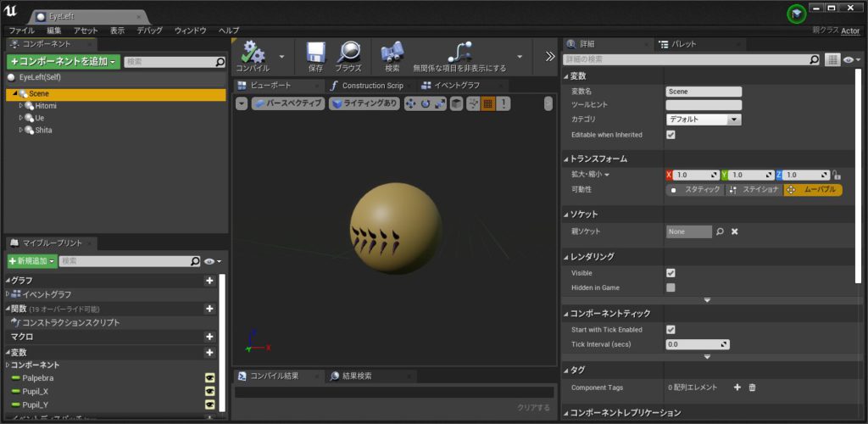Select the scale gizmo tool in viewport
Image resolution: width=868 pixels, height=424 pixels.
440,103
